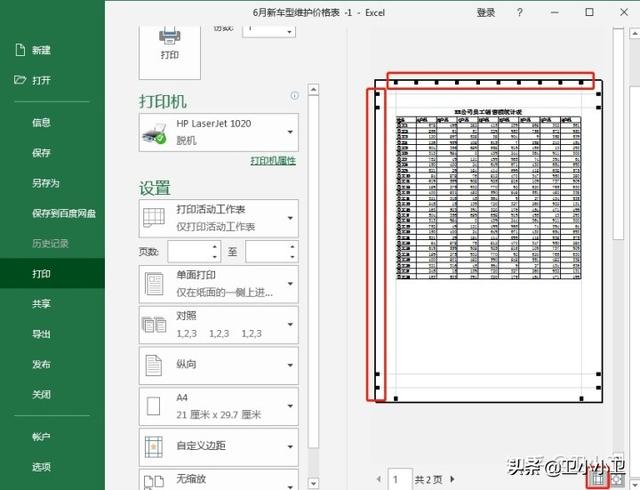Open Share (共享) in the sidebar
Screen dimensions: 640x490
(x=41, y=303)
